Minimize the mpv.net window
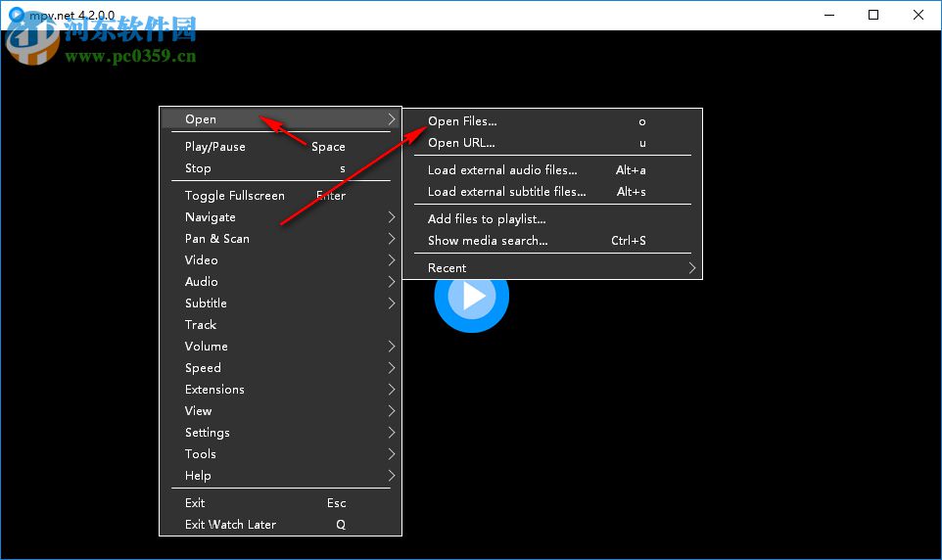 829,15
